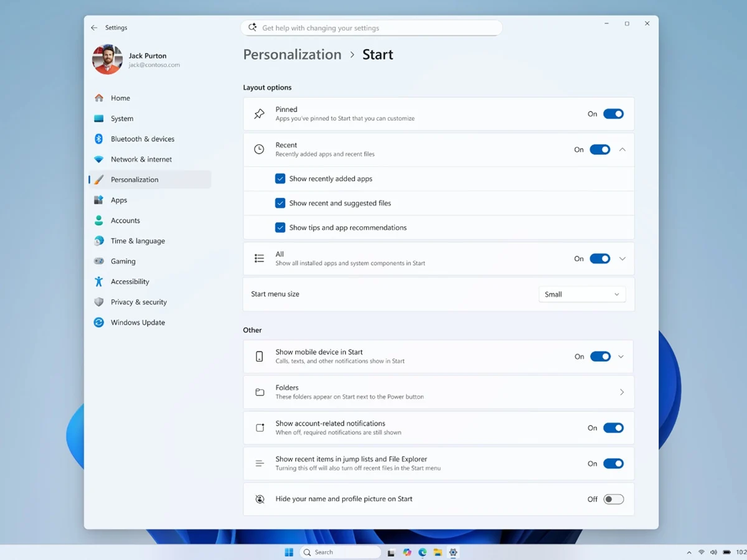Viewport: 747px width, 560px height.
Task: Click the search sparkle icon in settings search
Action: pyautogui.click(x=252, y=27)
